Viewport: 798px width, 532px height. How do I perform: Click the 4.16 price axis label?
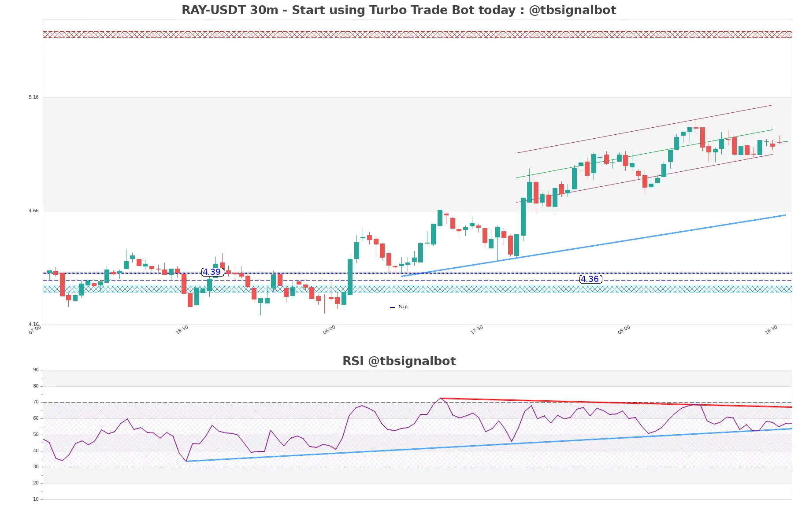tap(33, 324)
